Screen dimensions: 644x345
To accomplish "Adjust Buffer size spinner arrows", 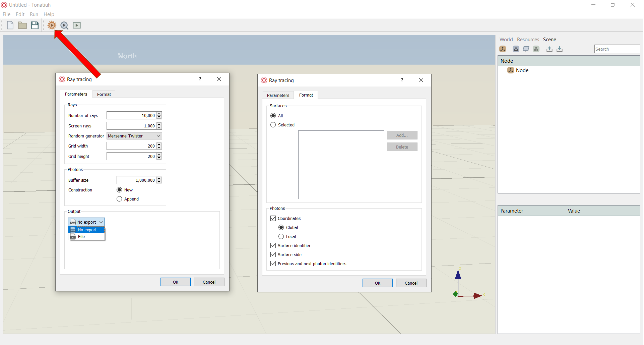I will tap(159, 180).
